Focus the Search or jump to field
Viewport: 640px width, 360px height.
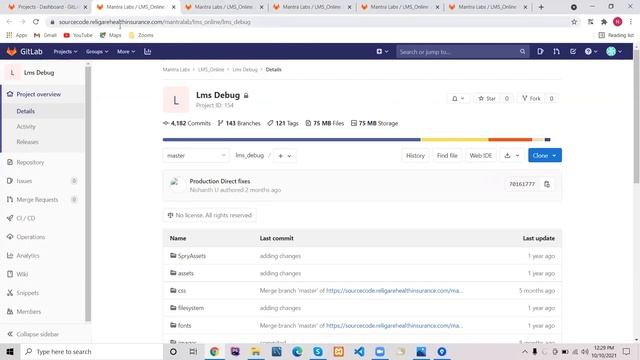462,52
